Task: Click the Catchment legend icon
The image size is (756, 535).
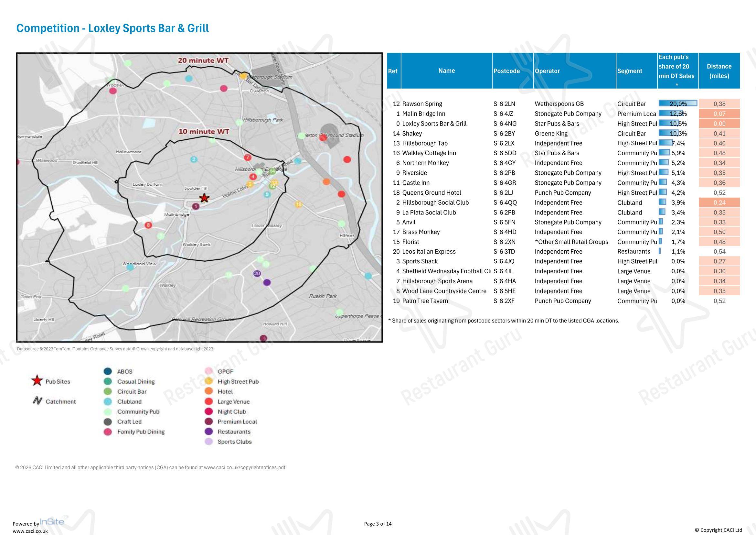Action: point(37,401)
